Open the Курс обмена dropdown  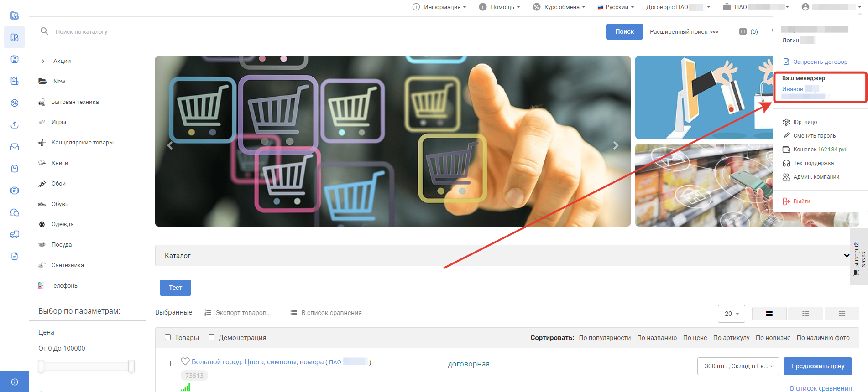(559, 7)
